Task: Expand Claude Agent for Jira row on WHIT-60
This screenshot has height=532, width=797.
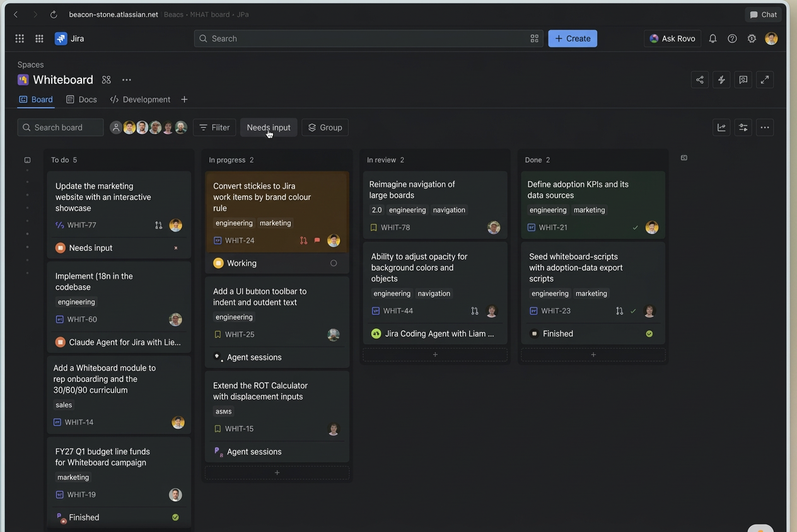Action: 119,342
